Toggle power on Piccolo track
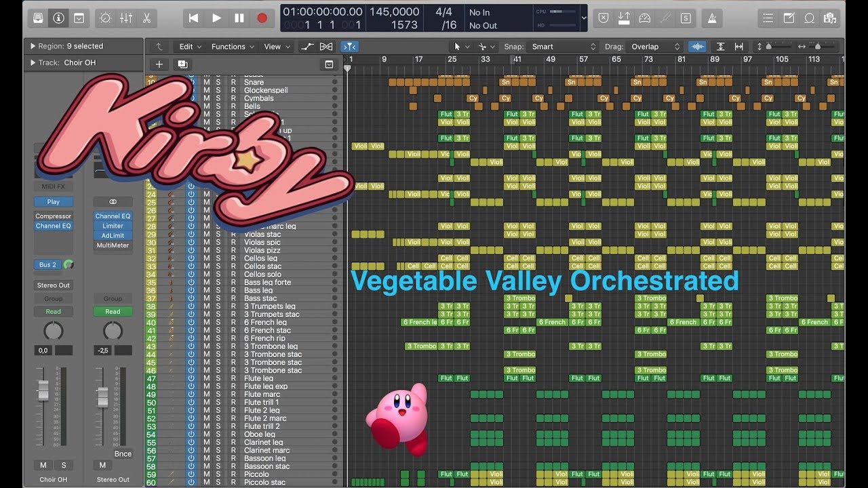868x488 pixels. (x=191, y=474)
